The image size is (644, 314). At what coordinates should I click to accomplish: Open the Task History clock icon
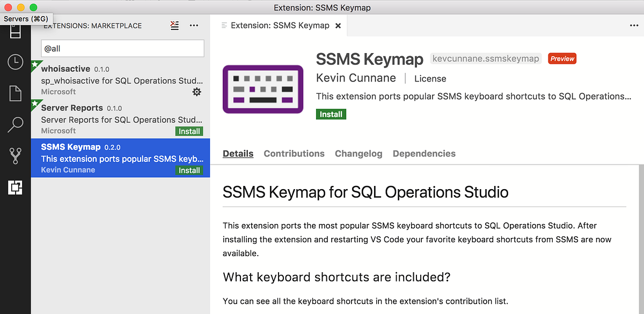point(15,62)
